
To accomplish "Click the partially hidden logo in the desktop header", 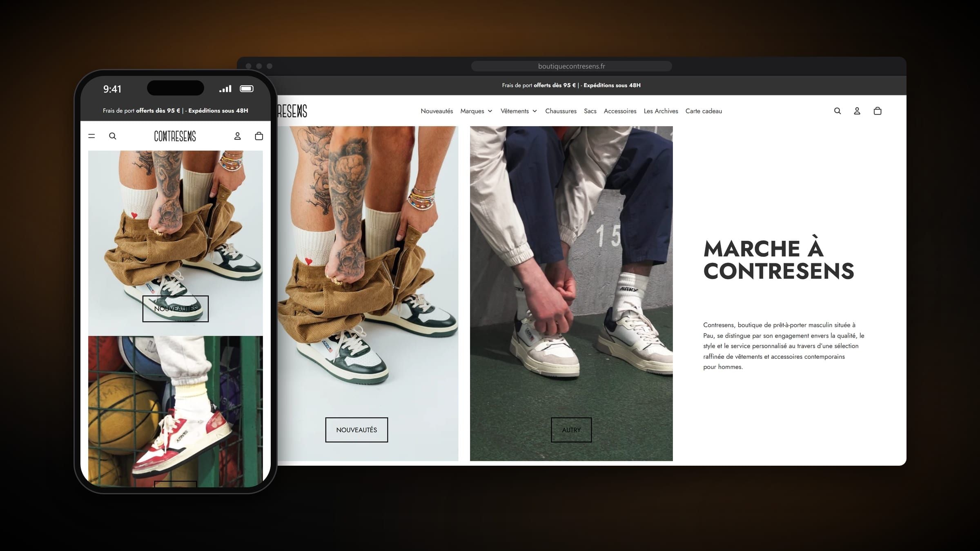I will pos(292,111).
